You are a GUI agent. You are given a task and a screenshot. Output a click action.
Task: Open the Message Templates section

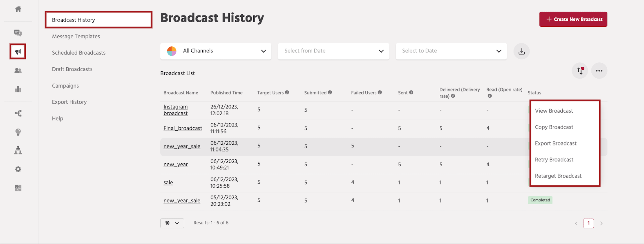click(x=76, y=36)
